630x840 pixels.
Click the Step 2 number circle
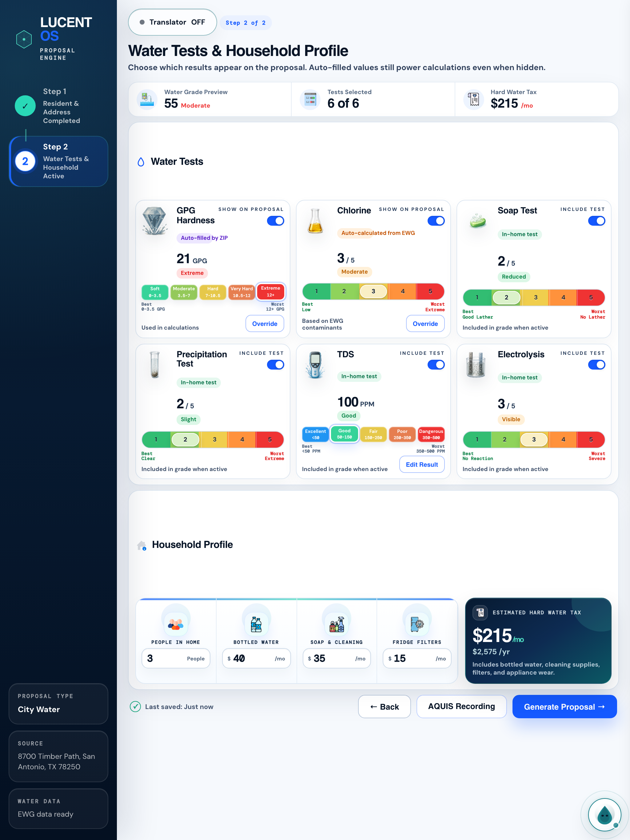click(x=25, y=161)
